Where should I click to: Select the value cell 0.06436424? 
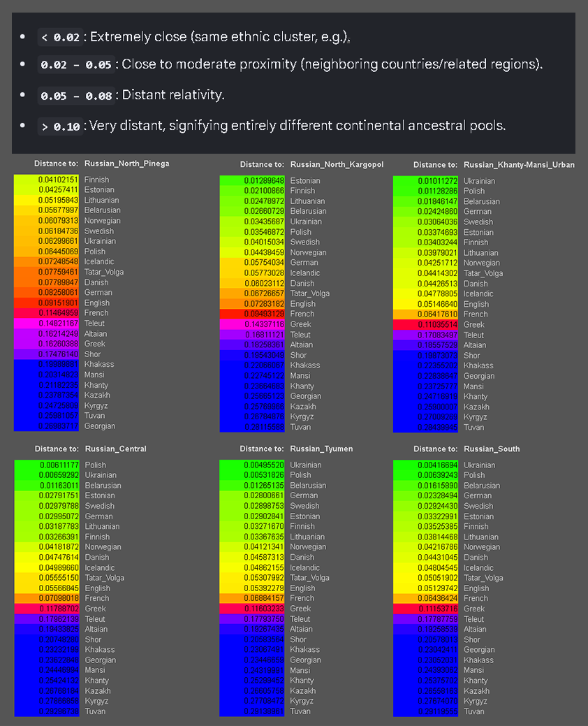(x=425, y=598)
